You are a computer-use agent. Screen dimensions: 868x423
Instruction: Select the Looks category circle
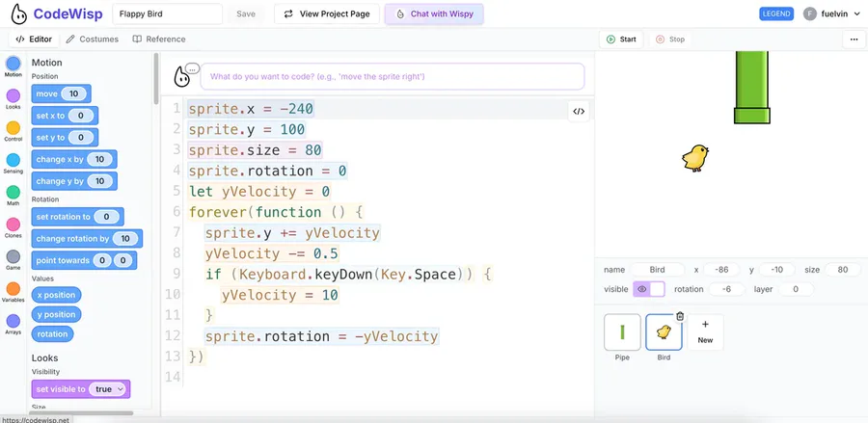pyautogui.click(x=14, y=95)
